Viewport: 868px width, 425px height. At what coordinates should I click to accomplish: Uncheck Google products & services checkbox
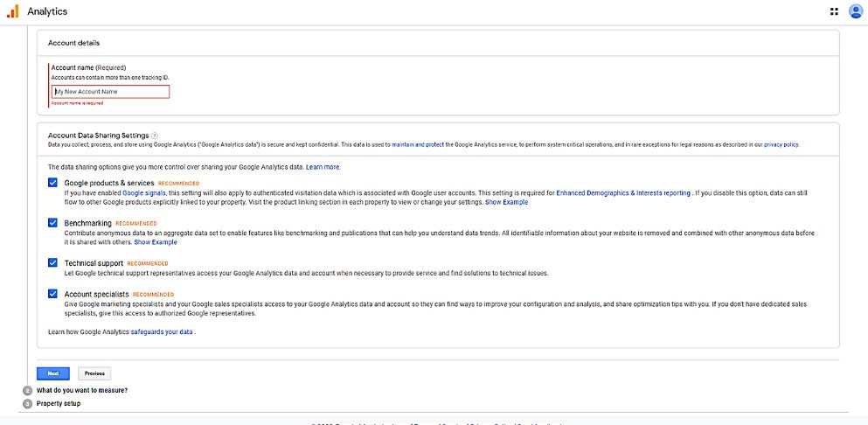pyautogui.click(x=53, y=183)
